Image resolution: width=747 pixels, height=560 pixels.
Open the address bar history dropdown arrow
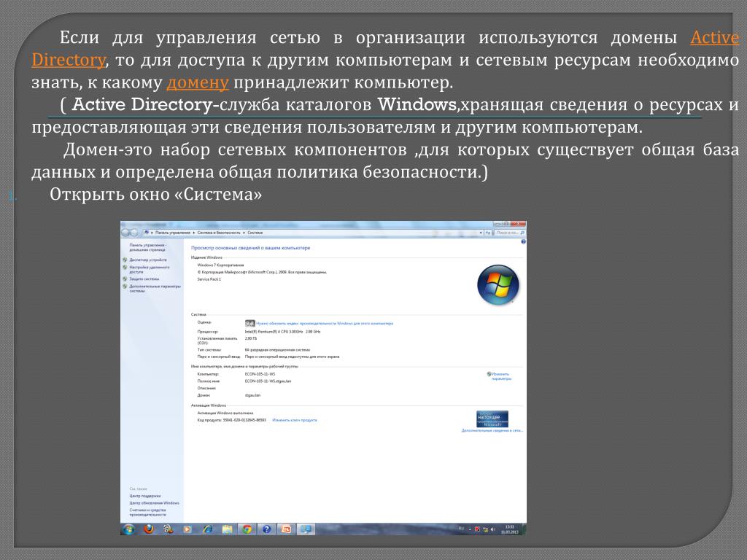tap(481, 233)
